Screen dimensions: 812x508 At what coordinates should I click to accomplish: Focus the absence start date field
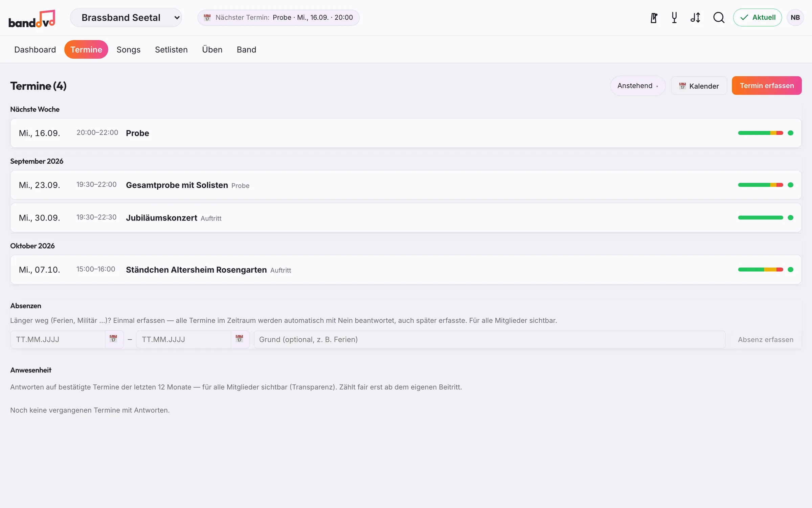click(58, 339)
